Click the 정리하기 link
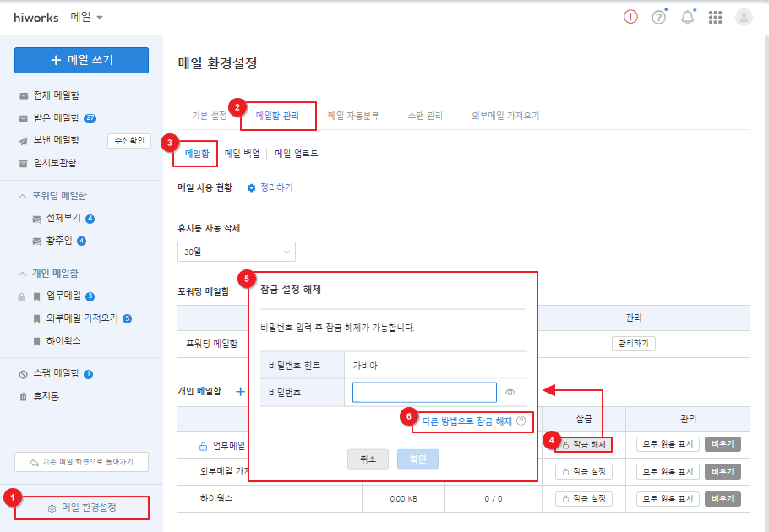 (x=270, y=187)
